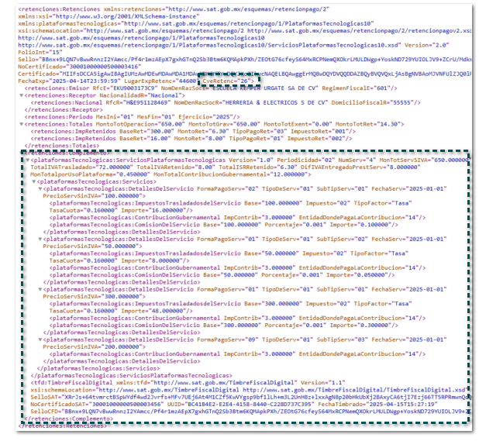Screen dimensions: 479x448
Task: Click the MontoTotRet="14.30" value
Action: 367,124
